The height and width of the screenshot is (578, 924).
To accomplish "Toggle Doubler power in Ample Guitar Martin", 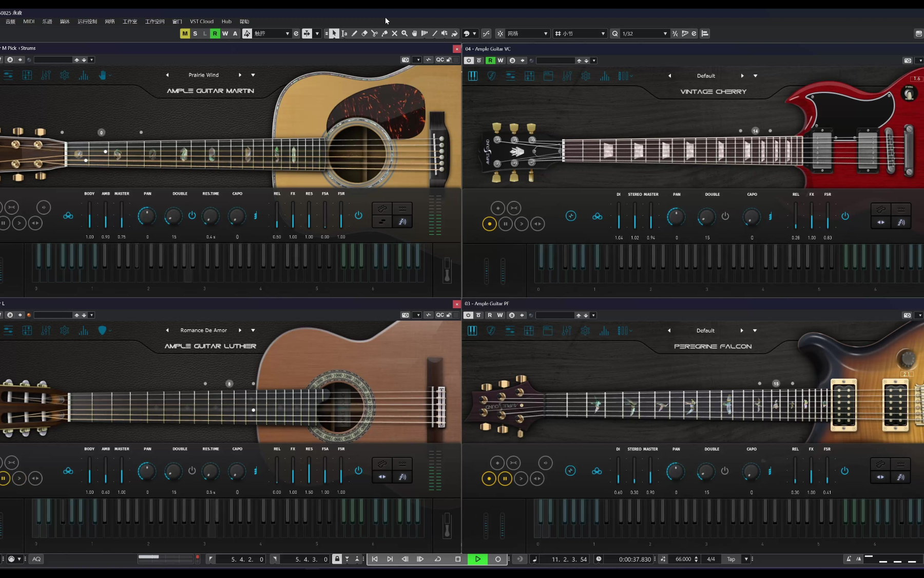I will click(x=192, y=215).
